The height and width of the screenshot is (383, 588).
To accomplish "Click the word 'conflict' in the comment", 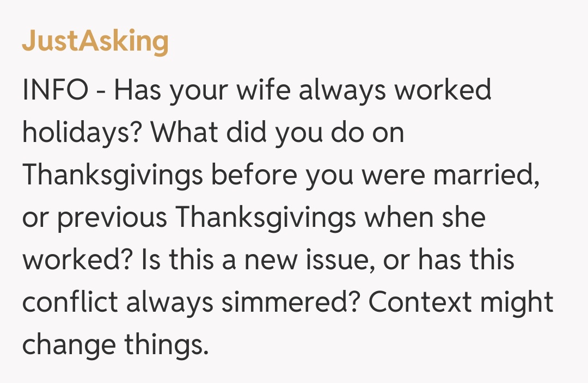I will 70,303.
